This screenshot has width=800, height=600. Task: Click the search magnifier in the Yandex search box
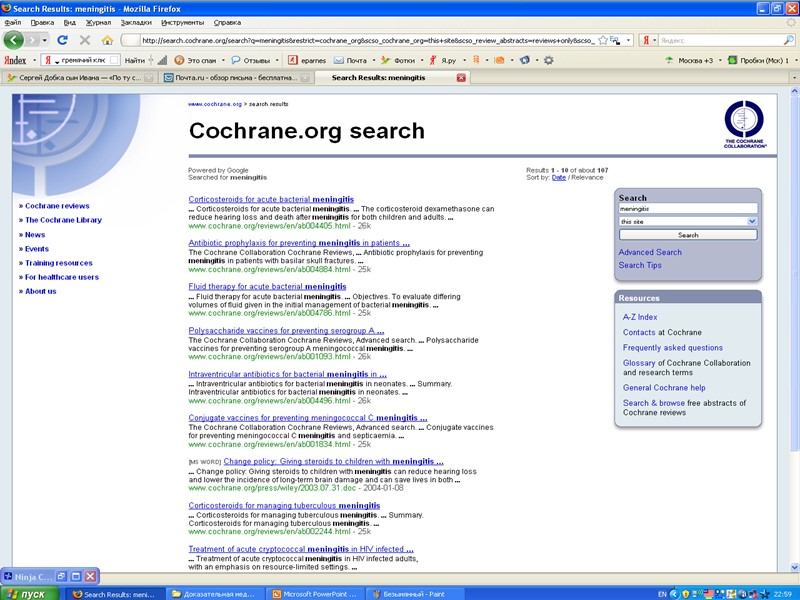tap(788, 40)
